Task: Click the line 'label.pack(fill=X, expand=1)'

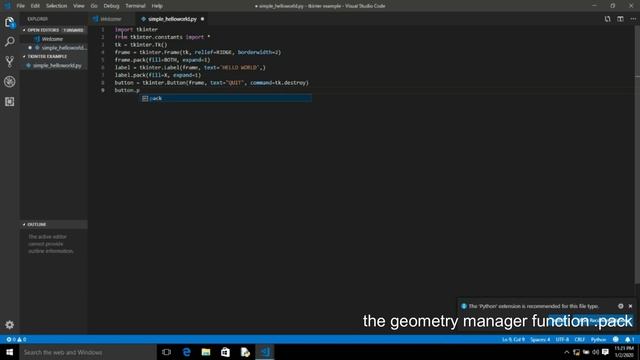Action: click(158, 76)
